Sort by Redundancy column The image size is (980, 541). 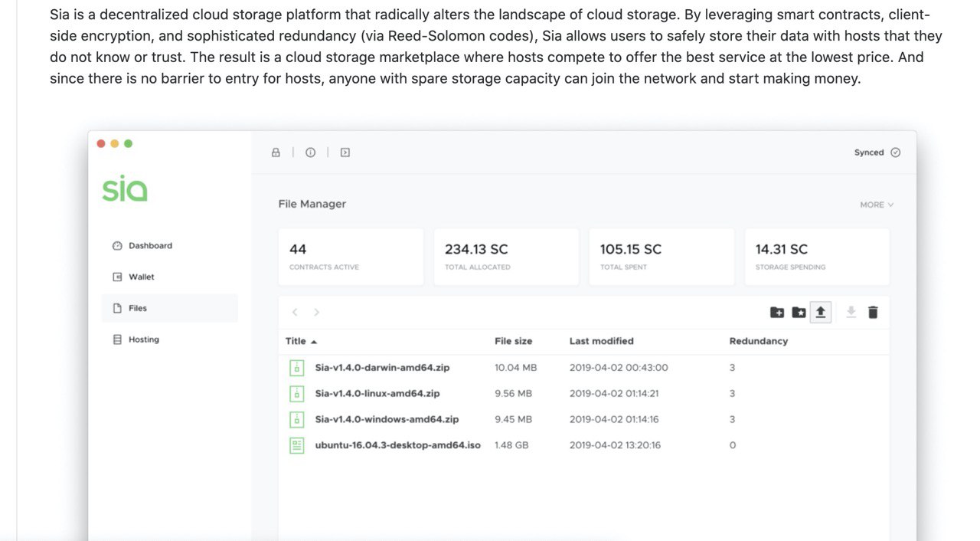click(x=759, y=341)
